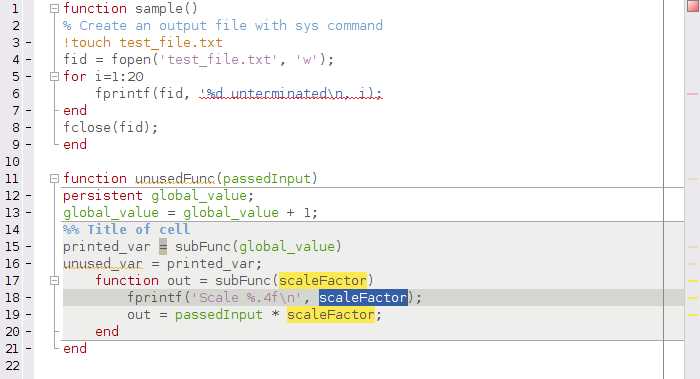The height and width of the screenshot is (379, 700).
Task: Click the underlined unusedFunc function name
Action: 175,179
